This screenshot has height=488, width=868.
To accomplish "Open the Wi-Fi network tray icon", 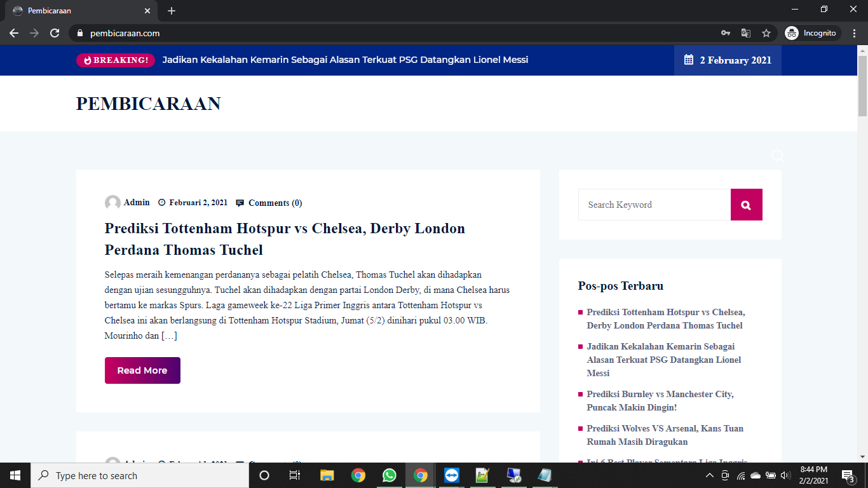I will (741, 475).
